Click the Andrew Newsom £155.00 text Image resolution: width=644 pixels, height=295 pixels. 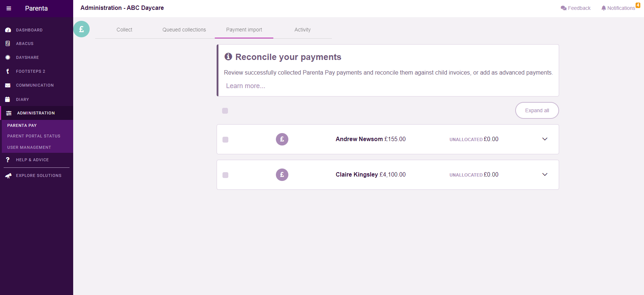click(371, 139)
